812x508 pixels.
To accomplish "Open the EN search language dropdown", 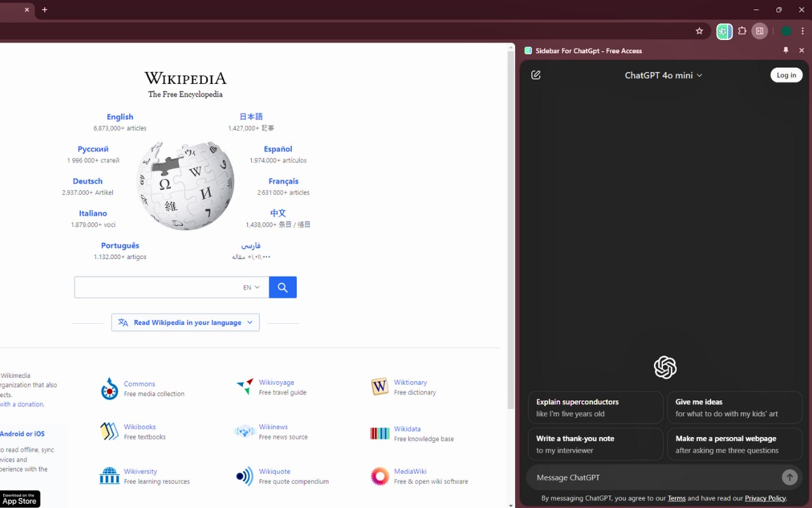I will tap(252, 288).
